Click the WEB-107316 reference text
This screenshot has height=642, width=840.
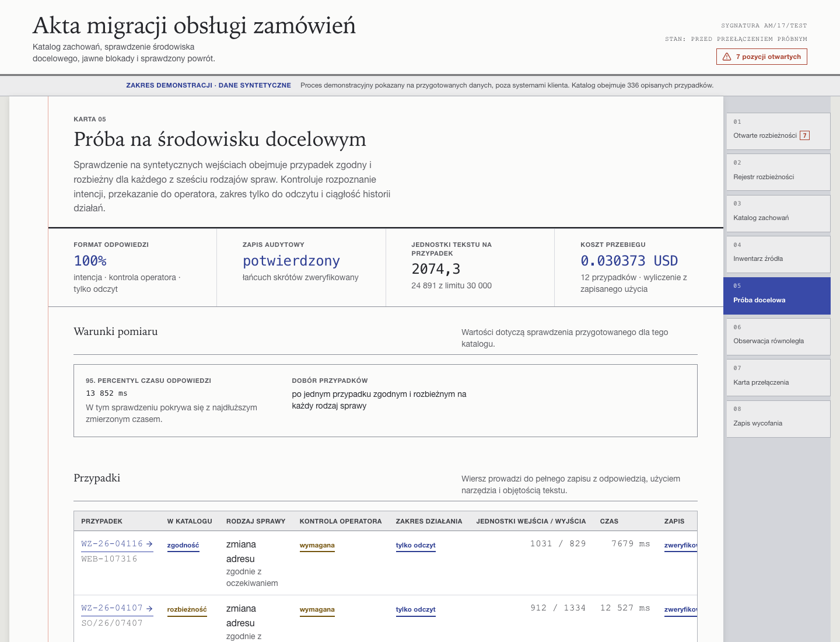pyautogui.click(x=109, y=559)
